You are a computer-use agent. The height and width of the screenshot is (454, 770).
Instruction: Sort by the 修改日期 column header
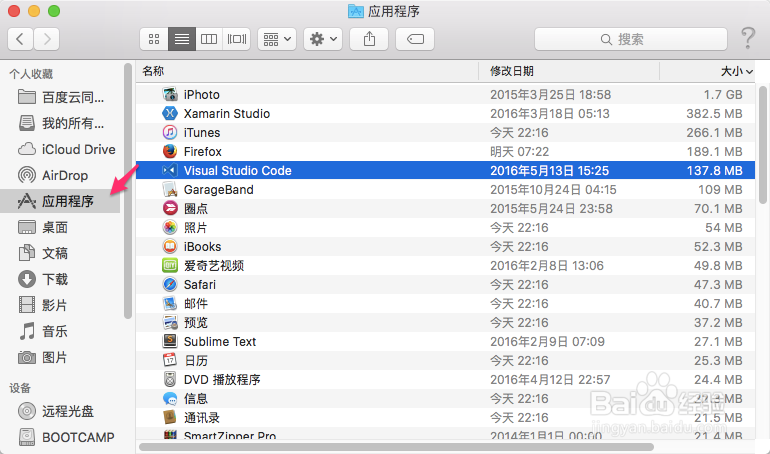(x=569, y=71)
